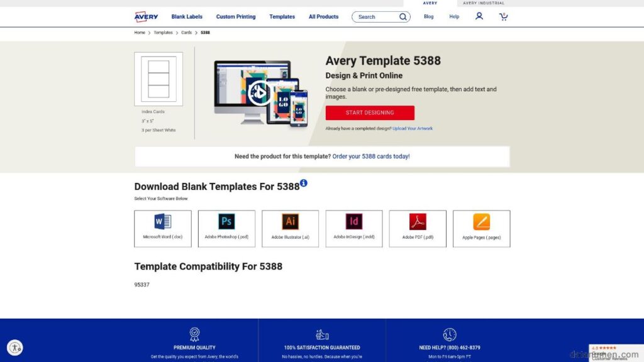This screenshot has height=362, width=644.
Task: Go to Cards in the breadcrumb trail
Action: [186, 32]
